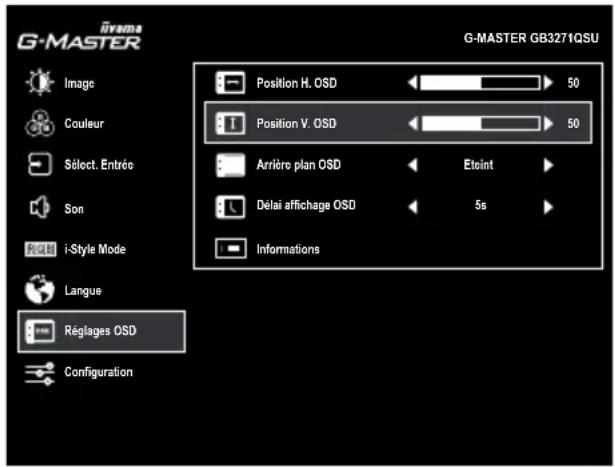Click the Eteint value of Arrière plan OSD

coord(479,165)
